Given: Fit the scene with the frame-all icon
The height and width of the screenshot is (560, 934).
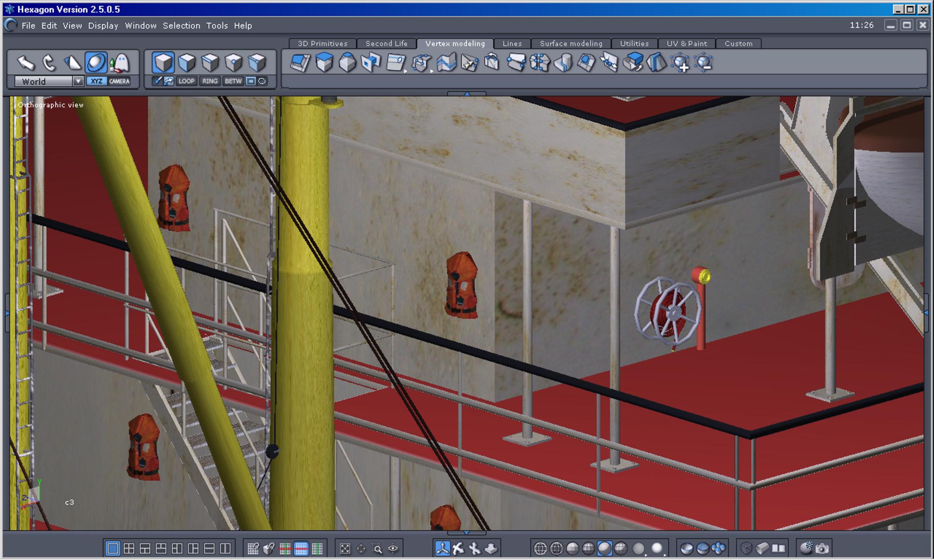Looking at the screenshot, I should pos(345,548).
